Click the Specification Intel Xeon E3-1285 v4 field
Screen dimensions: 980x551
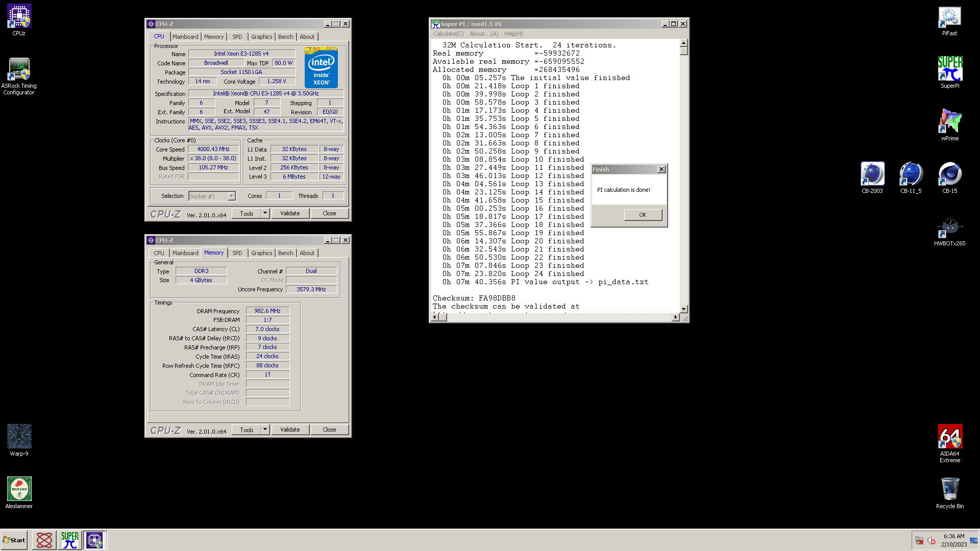pyautogui.click(x=266, y=93)
